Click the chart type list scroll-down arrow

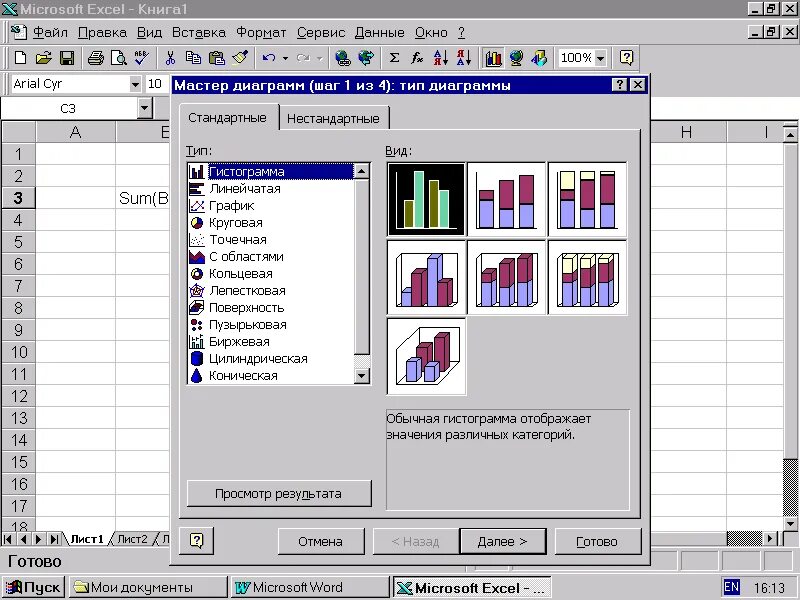pos(361,376)
